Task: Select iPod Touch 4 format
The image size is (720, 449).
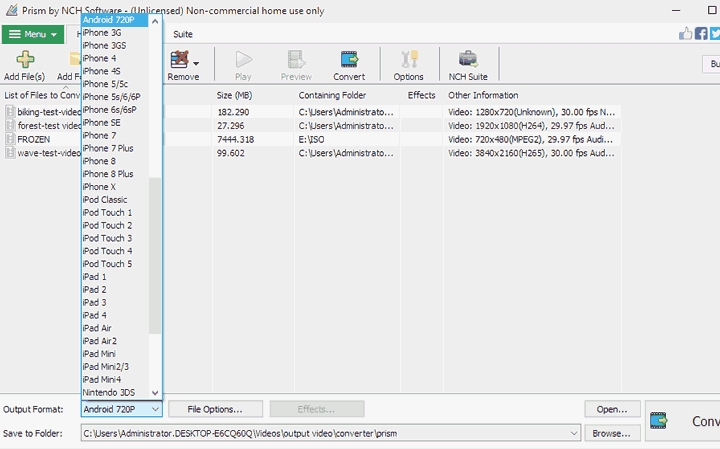Action: click(115, 251)
